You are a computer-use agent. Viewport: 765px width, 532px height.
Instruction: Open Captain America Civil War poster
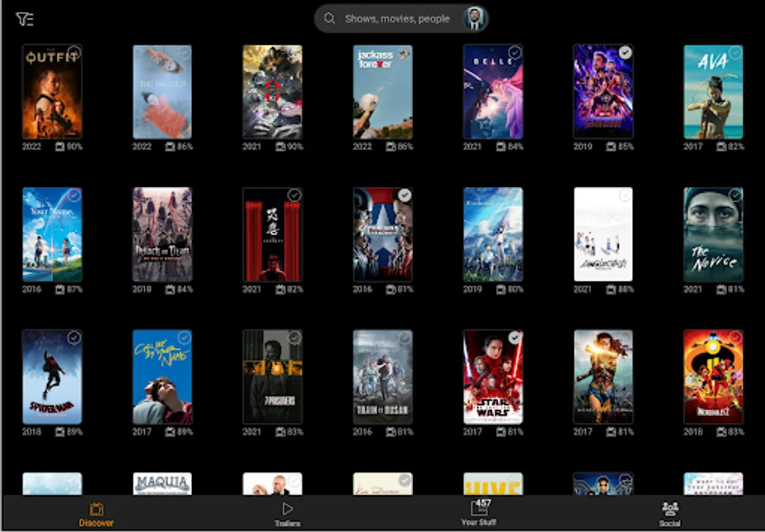tap(382, 234)
